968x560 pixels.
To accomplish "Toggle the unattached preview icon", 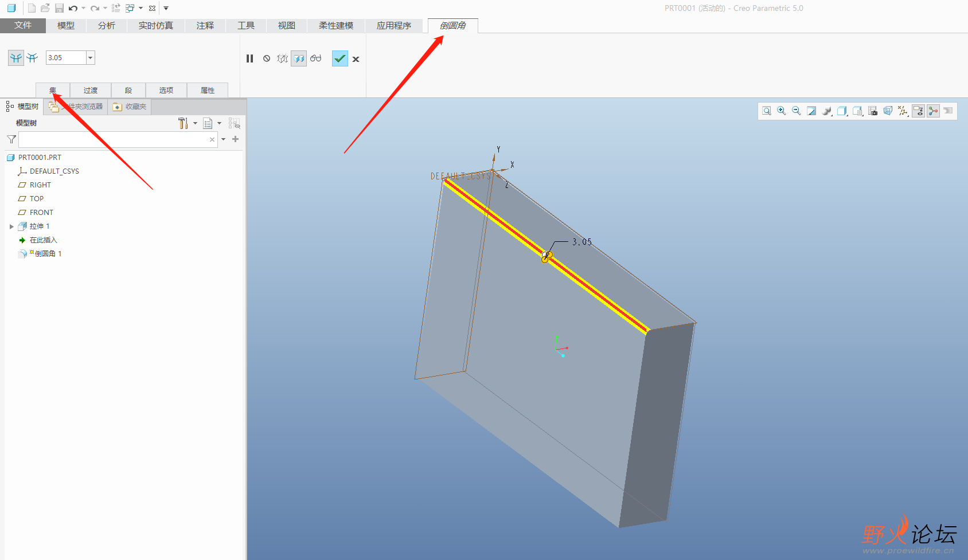I will 282,58.
